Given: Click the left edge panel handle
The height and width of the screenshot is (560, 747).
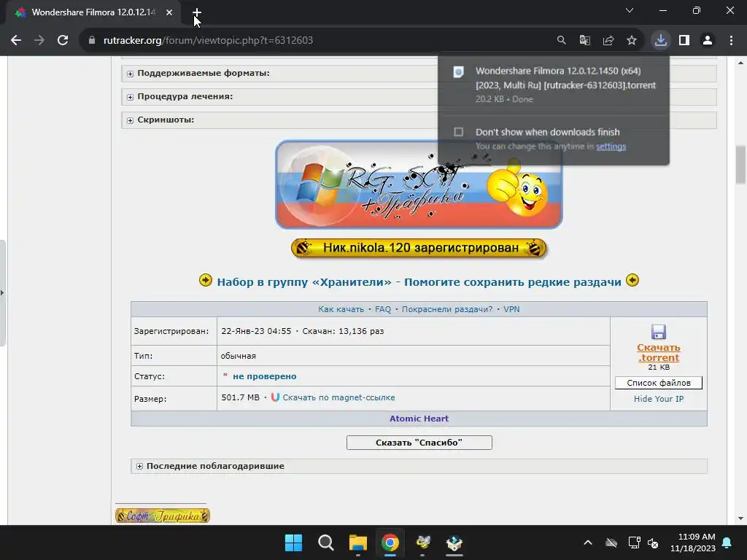Looking at the screenshot, I should tap(2, 293).
